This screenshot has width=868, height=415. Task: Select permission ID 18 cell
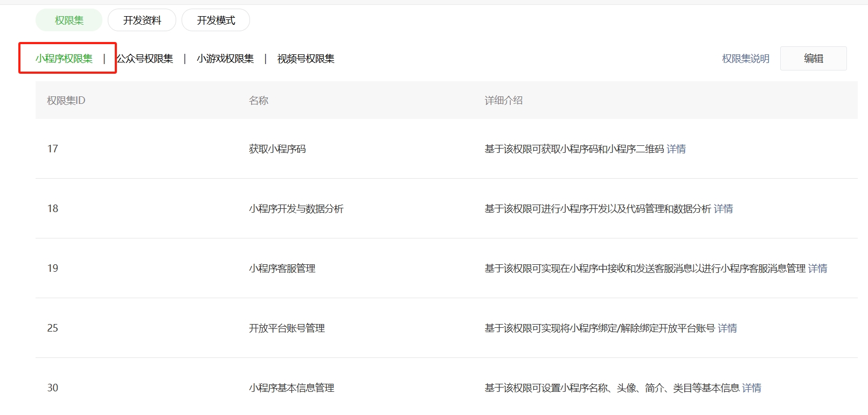tap(53, 209)
